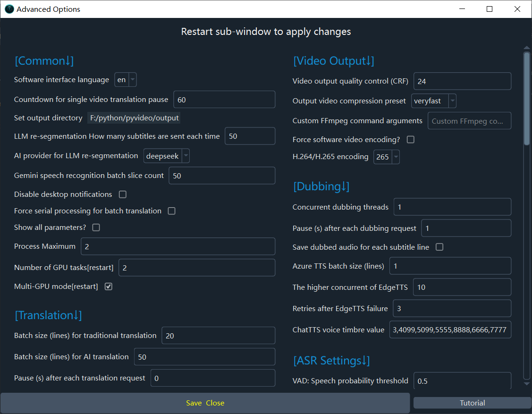The height and width of the screenshot is (414, 532).
Task: Toggle Force serial processing for batch translation
Action: [x=172, y=211]
